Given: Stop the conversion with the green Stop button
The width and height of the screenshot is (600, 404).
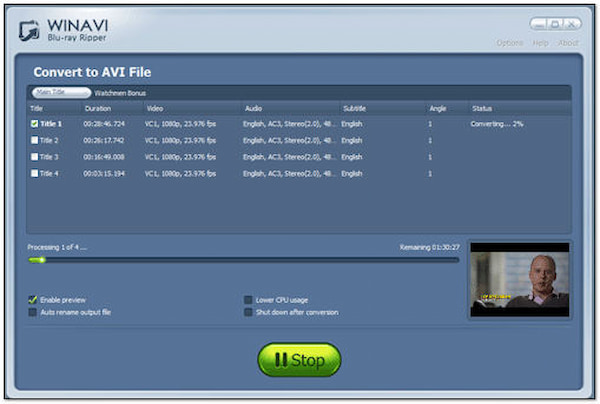Looking at the screenshot, I should pyautogui.click(x=299, y=360).
